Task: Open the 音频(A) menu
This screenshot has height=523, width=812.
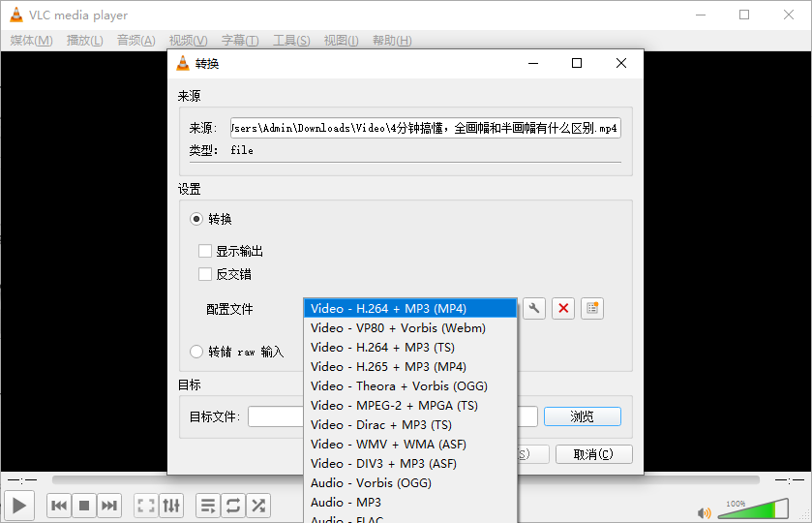Action: [135, 41]
